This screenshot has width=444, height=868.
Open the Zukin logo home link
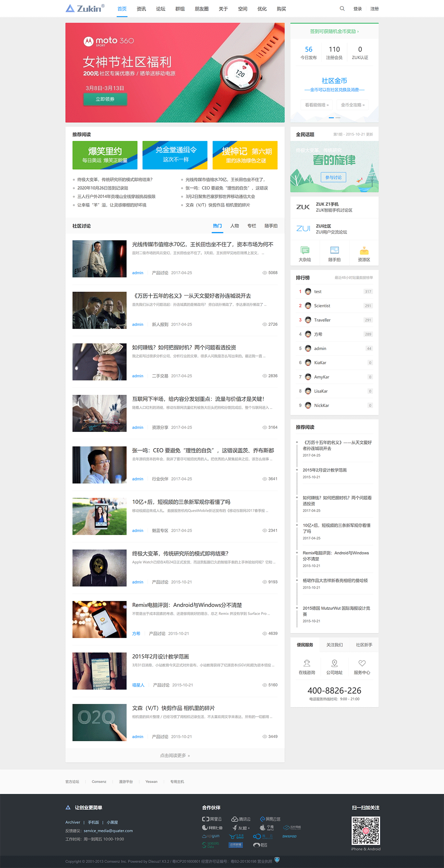85,8
